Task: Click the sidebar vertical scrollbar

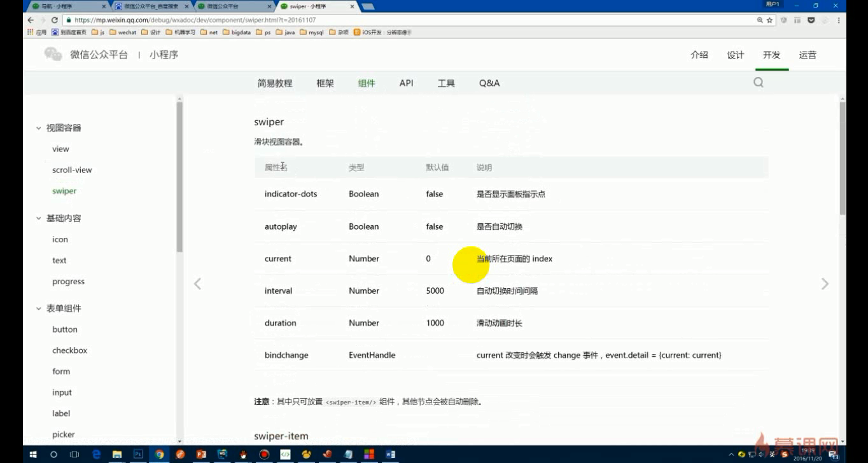Action: click(x=179, y=177)
